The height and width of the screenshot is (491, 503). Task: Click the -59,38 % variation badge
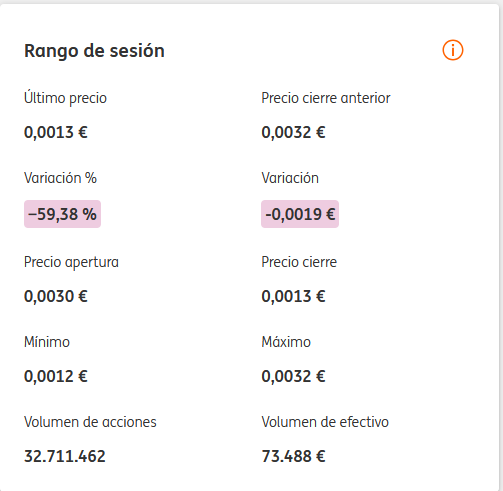coord(62,214)
